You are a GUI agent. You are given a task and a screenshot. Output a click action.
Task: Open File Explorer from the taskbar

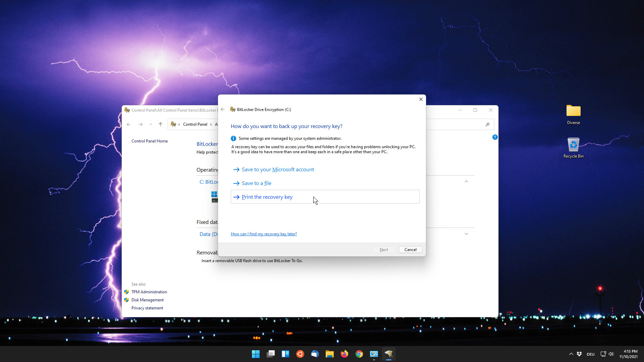point(330,354)
